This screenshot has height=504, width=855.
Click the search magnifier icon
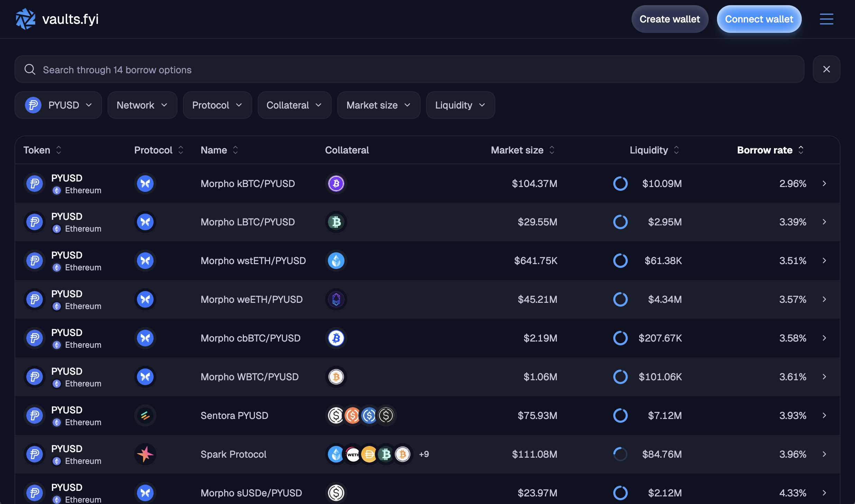(30, 69)
